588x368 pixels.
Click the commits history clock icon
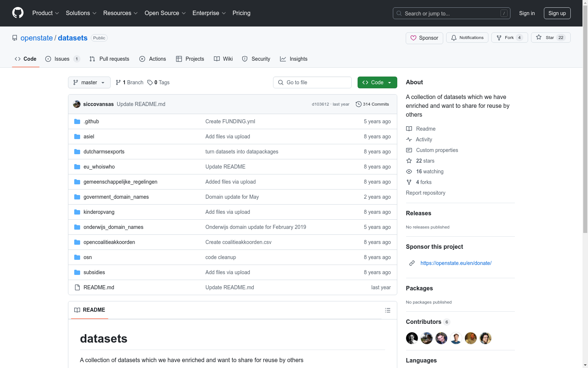tap(358, 104)
